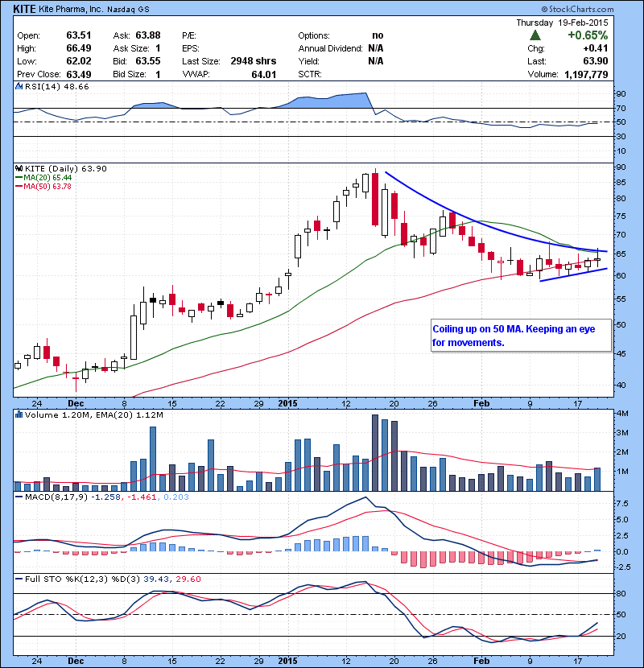Click the Volume panel legend bar icon
Viewport: 644px width, 668px height.
tap(19, 415)
